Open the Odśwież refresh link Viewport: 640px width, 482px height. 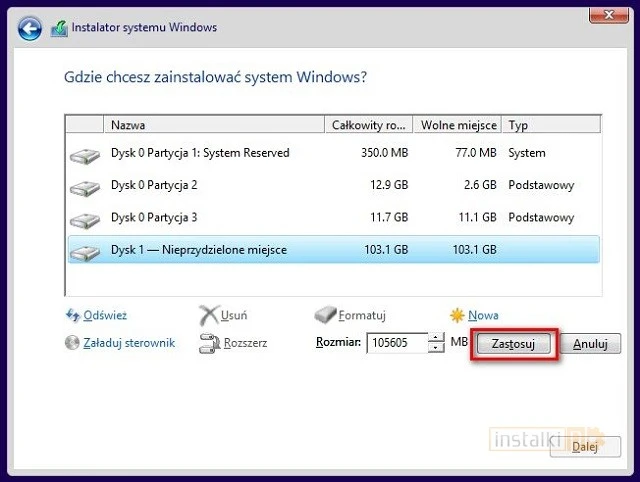pos(105,315)
